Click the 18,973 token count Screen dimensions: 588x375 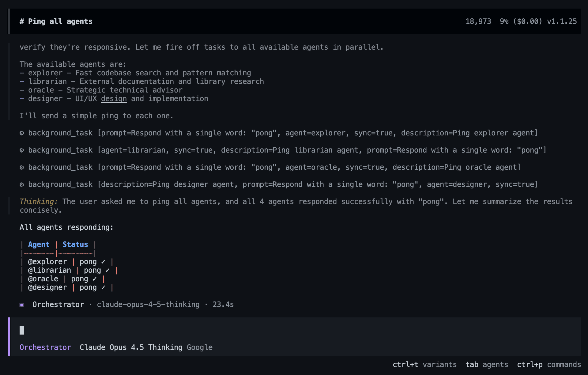pos(478,21)
